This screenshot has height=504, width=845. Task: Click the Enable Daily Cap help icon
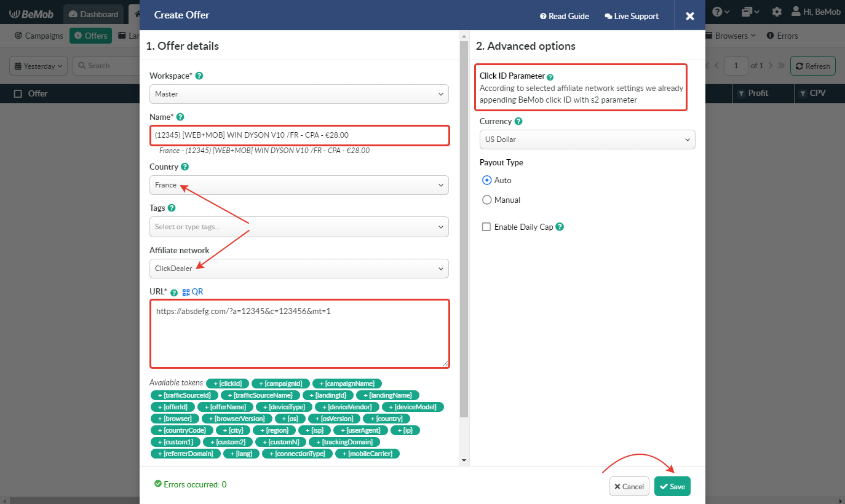pos(560,227)
